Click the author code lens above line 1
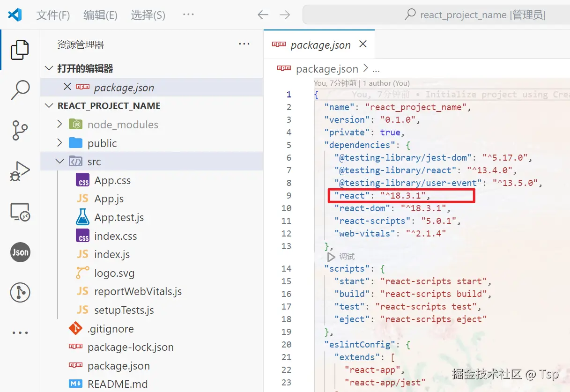 coord(362,83)
